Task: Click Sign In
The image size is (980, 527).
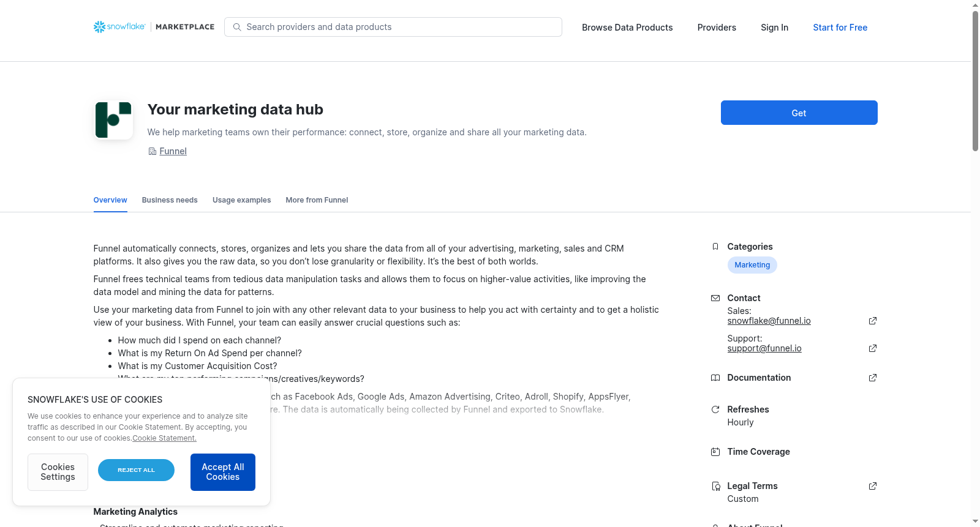Action: (x=774, y=28)
